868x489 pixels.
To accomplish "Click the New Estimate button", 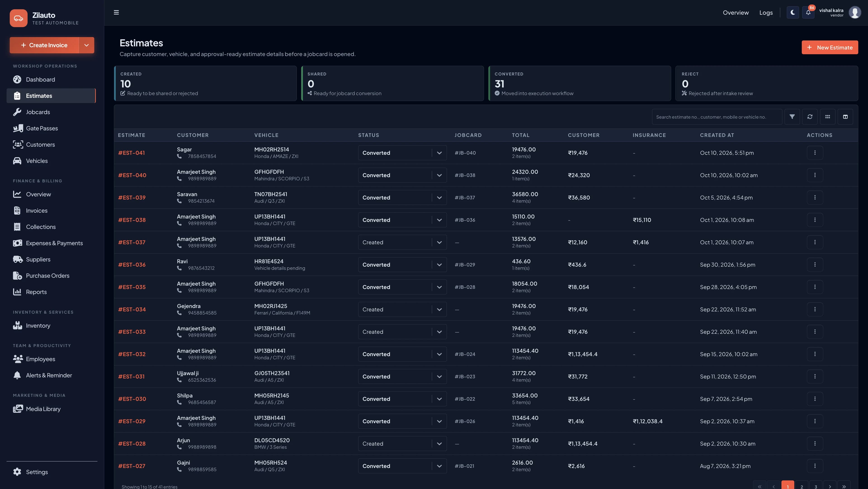I will pos(830,47).
